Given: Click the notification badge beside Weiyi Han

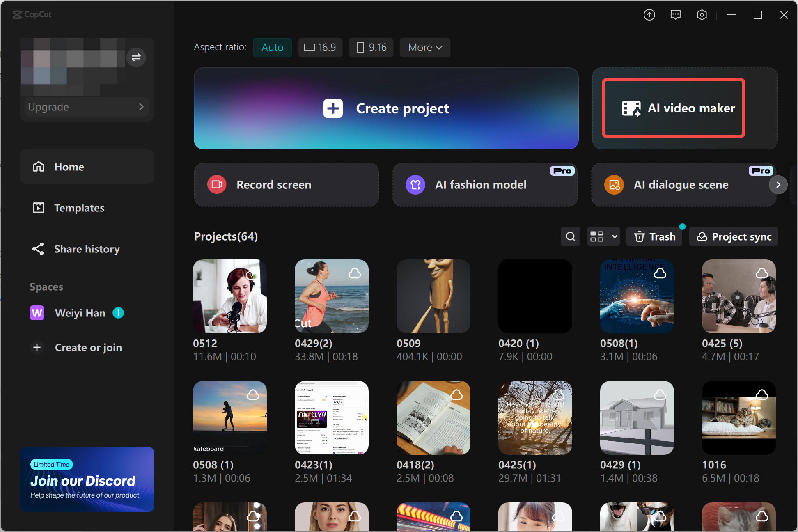Looking at the screenshot, I should (118, 313).
